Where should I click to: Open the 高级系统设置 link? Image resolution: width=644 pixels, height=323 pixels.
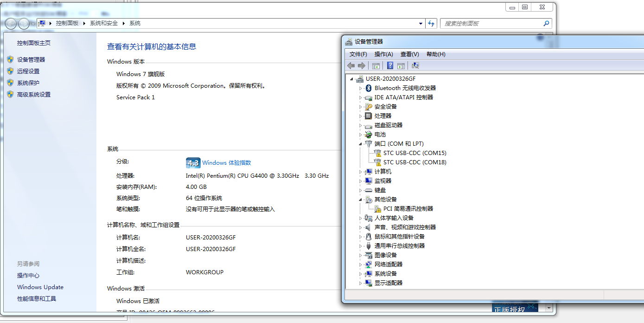point(34,94)
